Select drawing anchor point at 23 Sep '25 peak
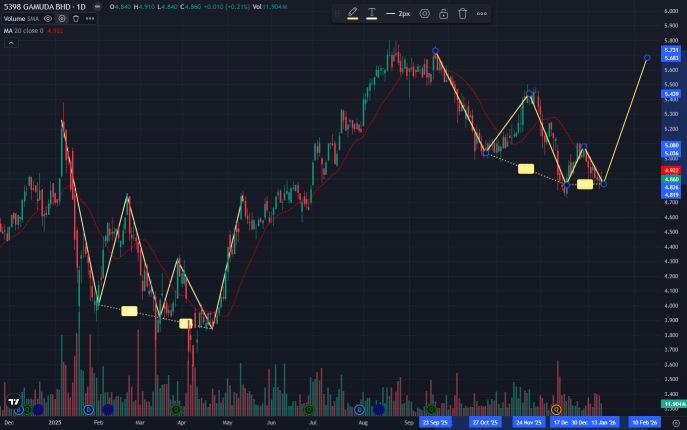687x430 pixels. (435, 51)
